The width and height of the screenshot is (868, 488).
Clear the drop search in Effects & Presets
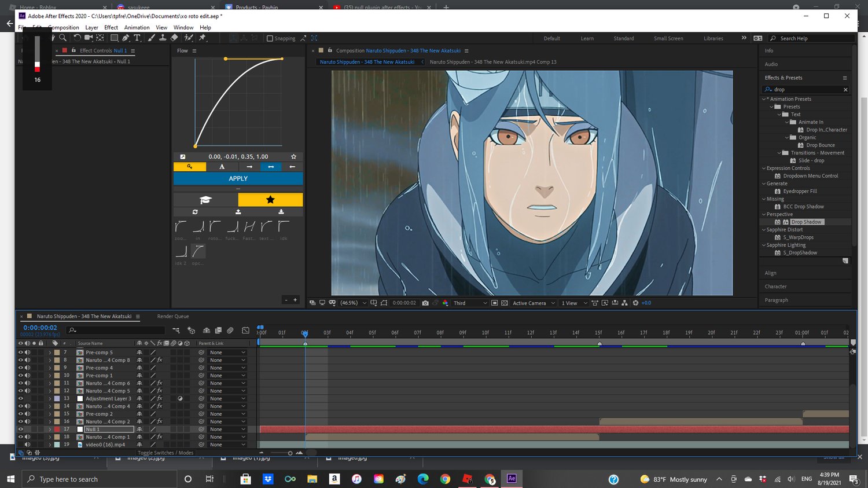click(x=845, y=90)
